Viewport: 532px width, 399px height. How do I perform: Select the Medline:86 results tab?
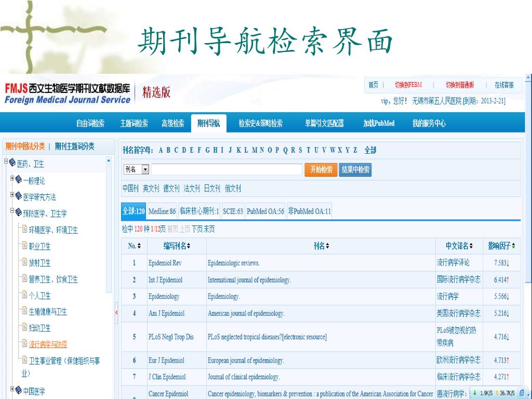(162, 211)
